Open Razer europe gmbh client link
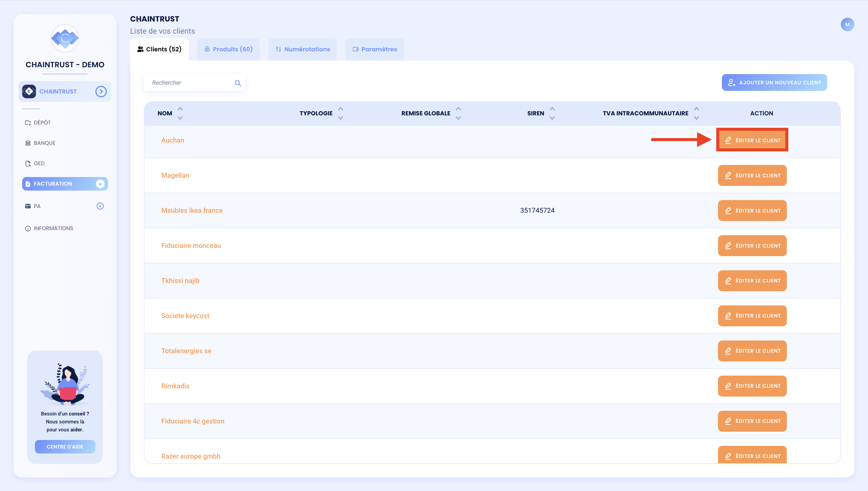 pyautogui.click(x=191, y=456)
